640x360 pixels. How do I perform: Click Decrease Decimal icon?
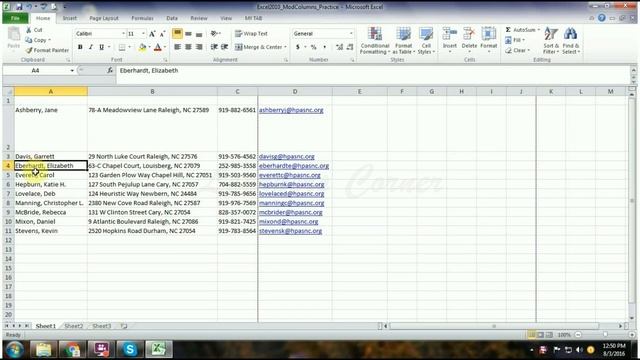click(350, 47)
